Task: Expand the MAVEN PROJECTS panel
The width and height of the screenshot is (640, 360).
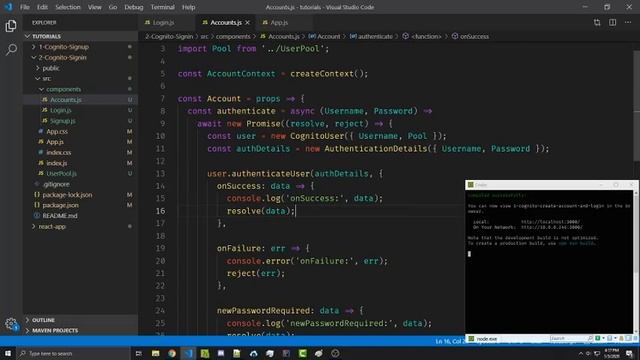Action: click(55, 330)
